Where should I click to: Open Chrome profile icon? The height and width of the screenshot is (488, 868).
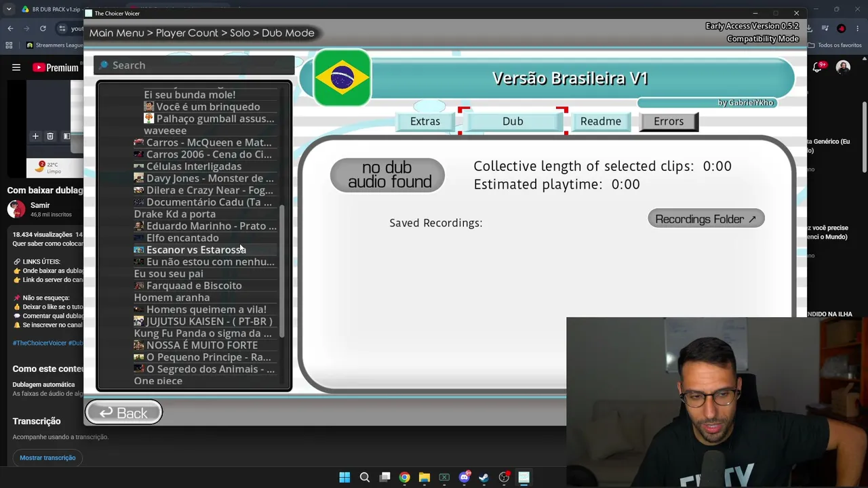pos(842,28)
